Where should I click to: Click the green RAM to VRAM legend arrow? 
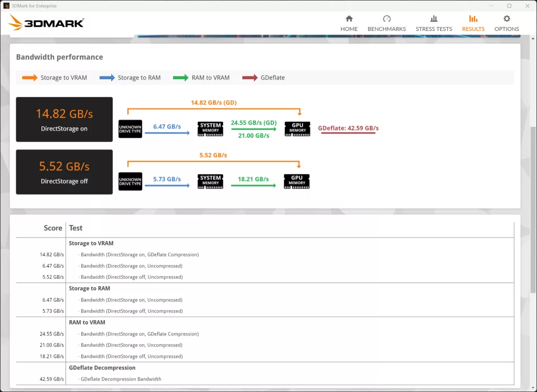[181, 78]
